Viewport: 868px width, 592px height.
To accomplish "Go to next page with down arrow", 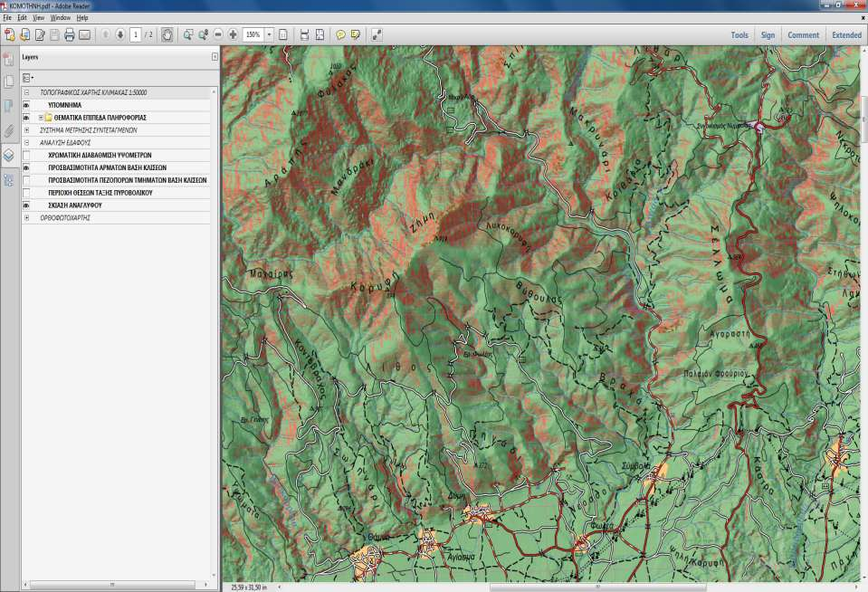I will tap(120, 35).
